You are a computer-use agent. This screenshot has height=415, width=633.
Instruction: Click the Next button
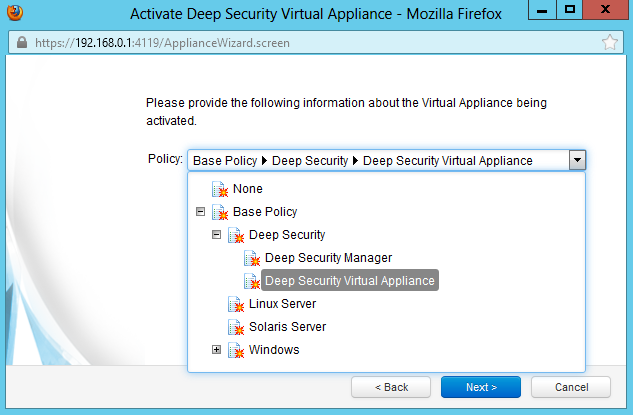pyautogui.click(x=481, y=387)
